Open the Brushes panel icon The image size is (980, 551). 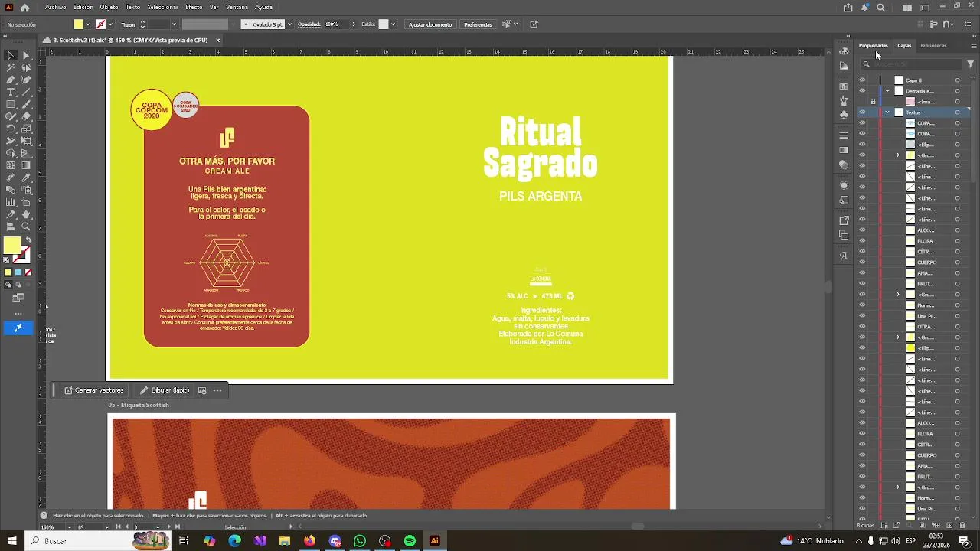point(844,100)
